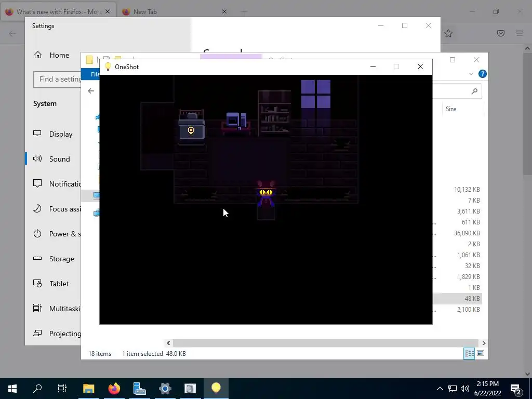This screenshot has width=532, height=399.
Task: Click the Projecting icon in Settings
Action: point(37,333)
